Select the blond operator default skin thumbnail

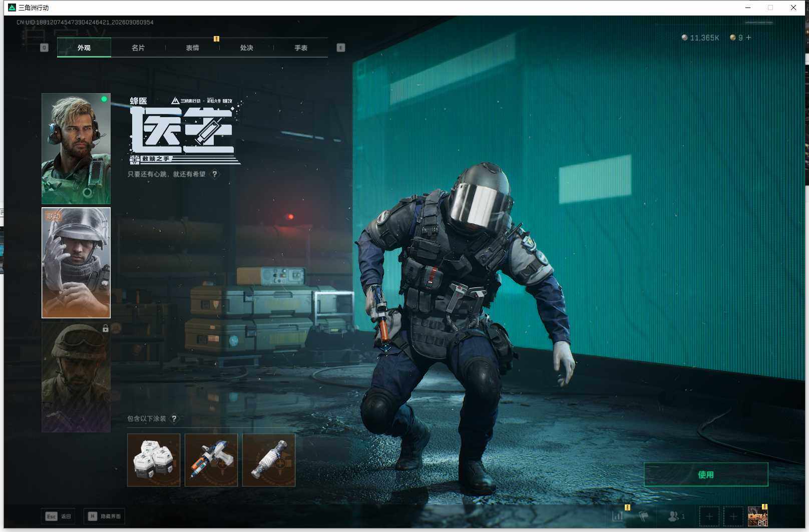click(76, 148)
